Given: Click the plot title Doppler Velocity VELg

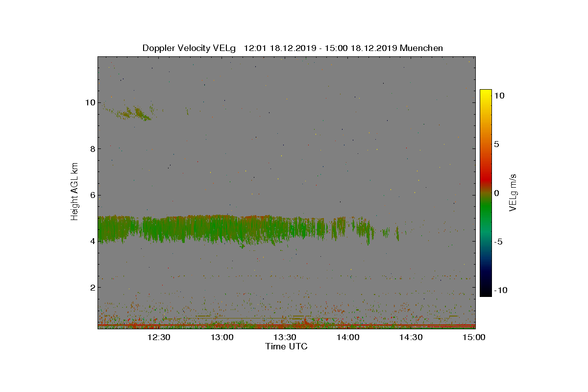Looking at the screenshot, I should [189, 48].
